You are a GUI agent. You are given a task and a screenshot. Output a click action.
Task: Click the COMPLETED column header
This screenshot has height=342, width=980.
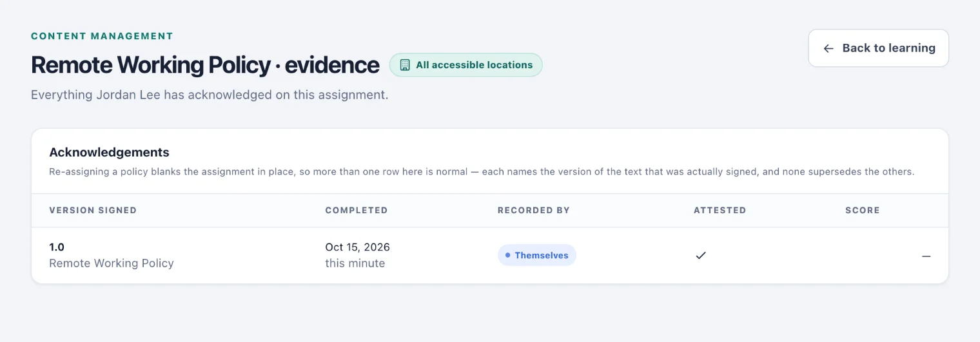tap(357, 210)
